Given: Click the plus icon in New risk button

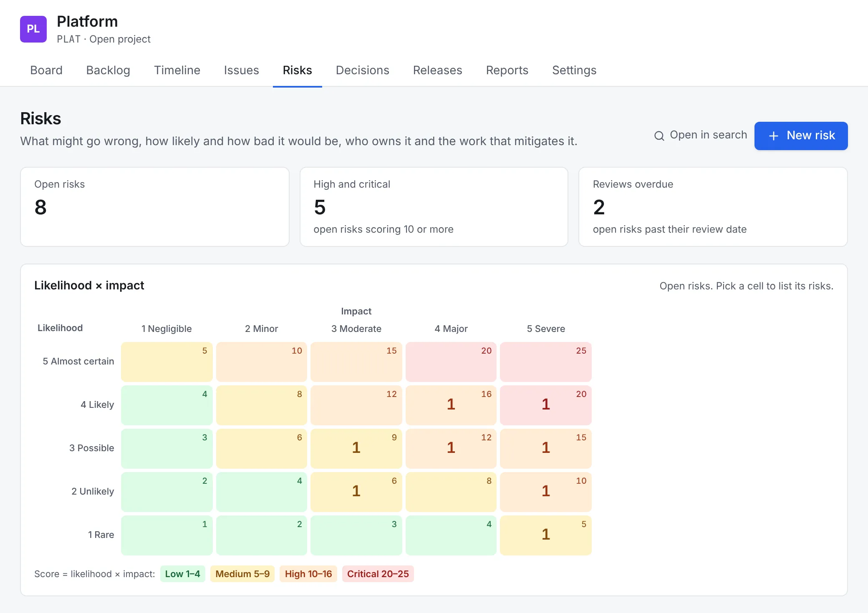Looking at the screenshot, I should [773, 136].
